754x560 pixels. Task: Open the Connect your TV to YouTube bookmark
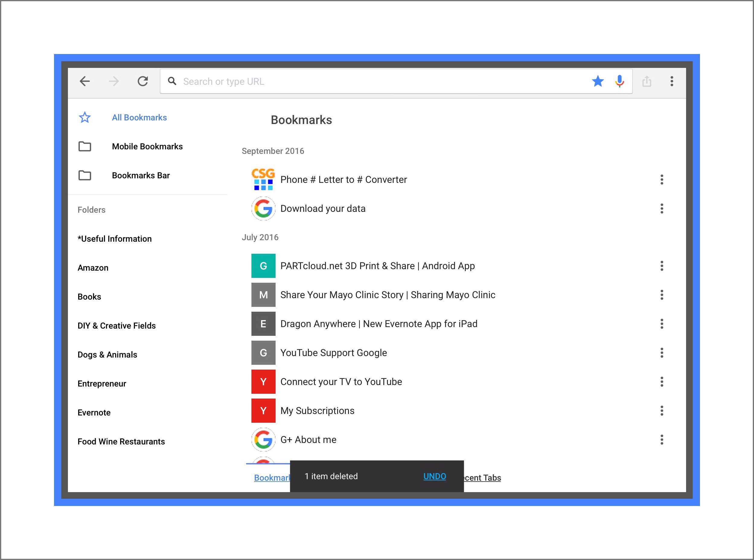click(x=341, y=382)
